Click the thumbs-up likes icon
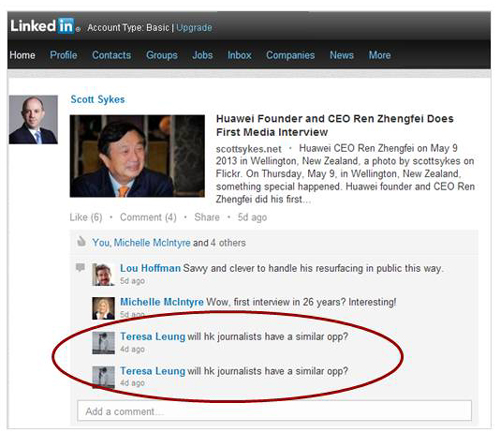The height and width of the screenshot is (433, 500). pyautogui.click(x=81, y=241)
